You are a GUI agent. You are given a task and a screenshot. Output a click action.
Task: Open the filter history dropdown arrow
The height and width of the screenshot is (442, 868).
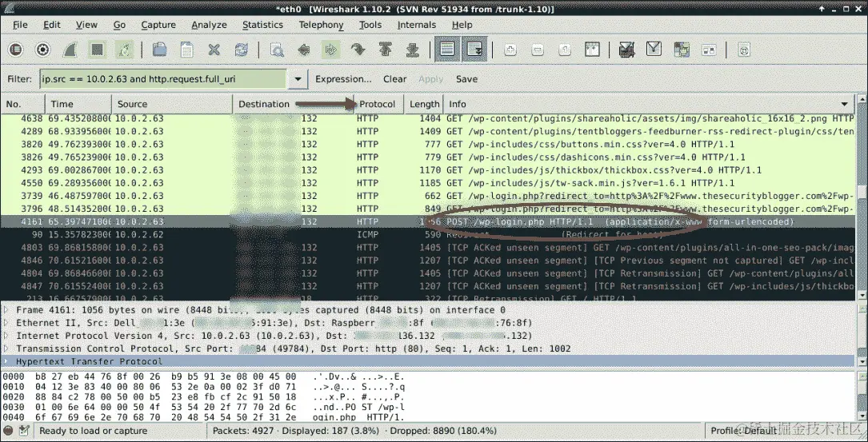tap(298, 79)
